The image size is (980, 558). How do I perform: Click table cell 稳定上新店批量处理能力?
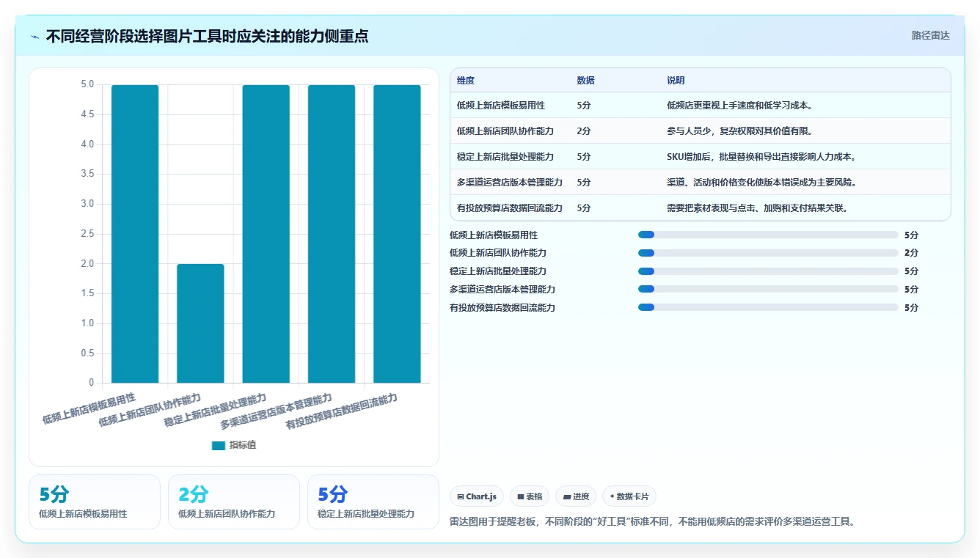[x=505, y=157]
